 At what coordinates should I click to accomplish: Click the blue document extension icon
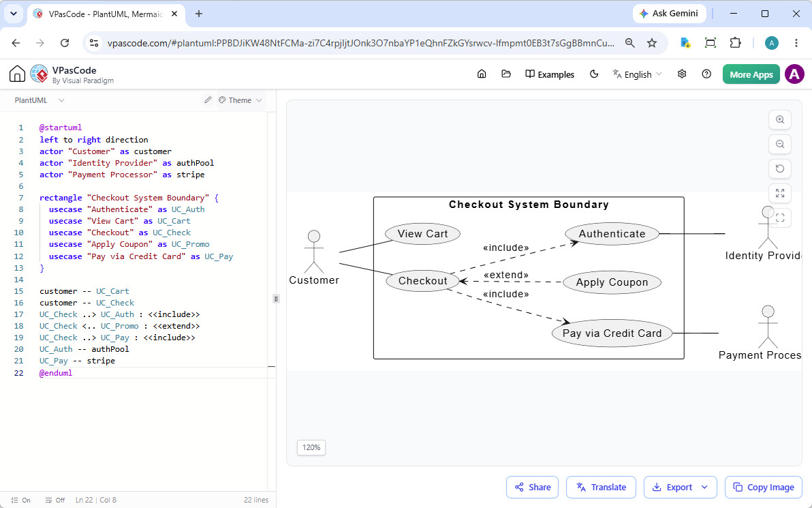[x=685, y=43]
